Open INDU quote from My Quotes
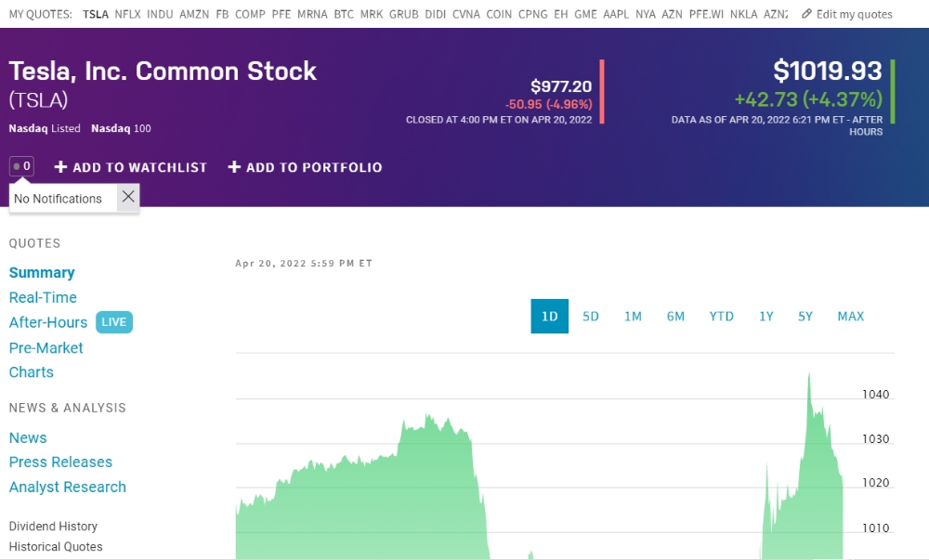 click(x=160, y=14)
